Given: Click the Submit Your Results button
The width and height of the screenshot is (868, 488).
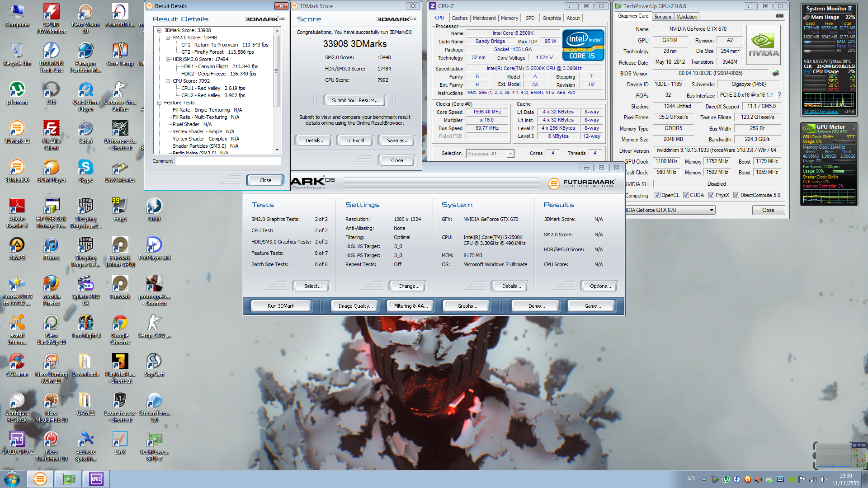Looking at the screenshot, I should 355,100.
